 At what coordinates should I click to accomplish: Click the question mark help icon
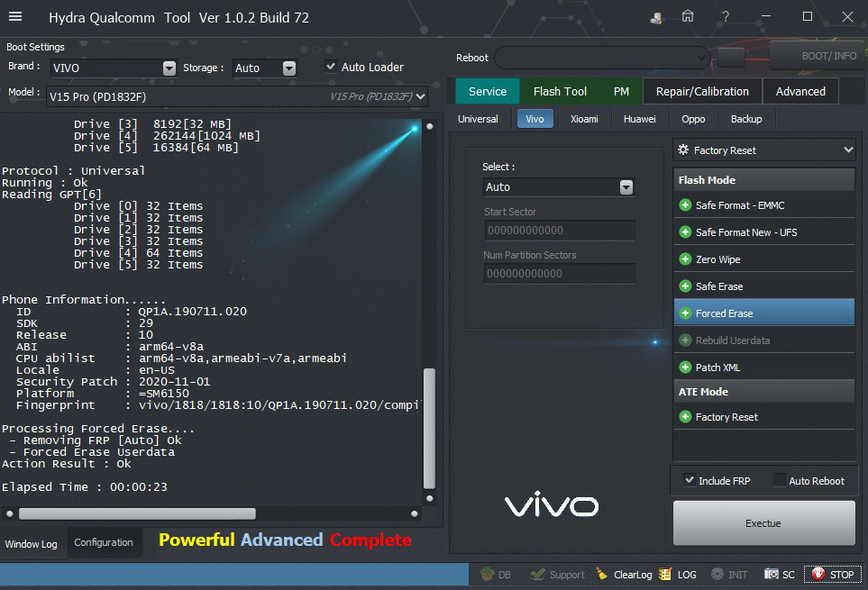coord(726,16)
